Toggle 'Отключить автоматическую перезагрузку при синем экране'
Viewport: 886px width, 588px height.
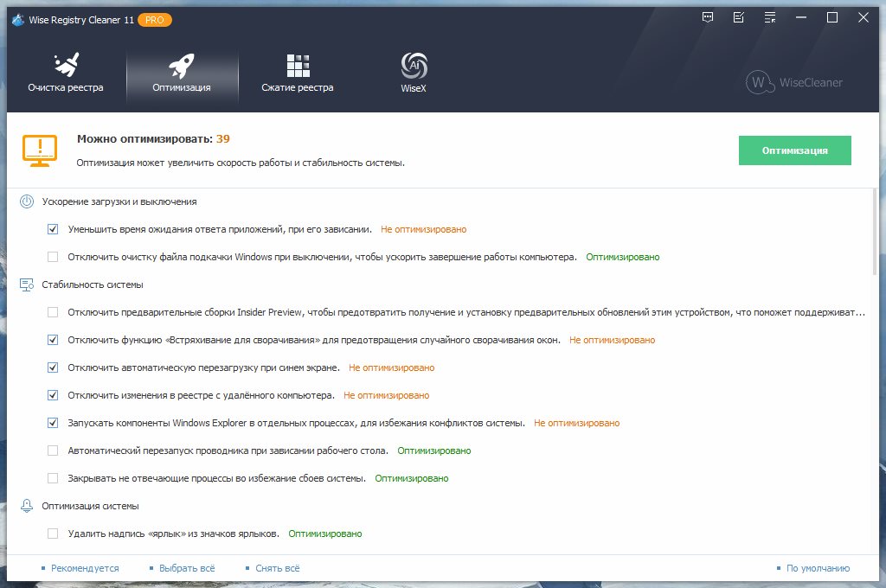(x=54, y=367)
